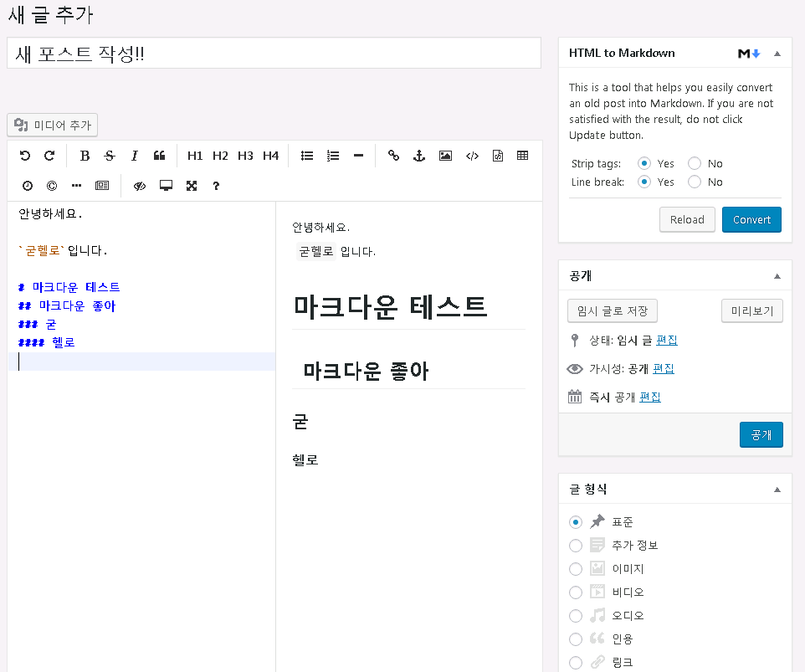The width and height of the screenshot is (805, 672).
Task: Click the Convert button
Action: tap(751, 220)
